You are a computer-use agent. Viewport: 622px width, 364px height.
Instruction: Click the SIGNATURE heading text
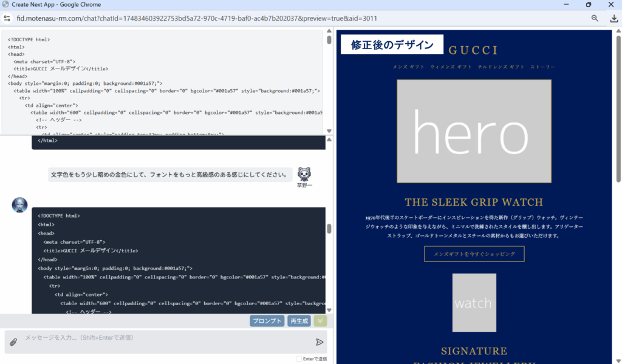click(x=474, y=351)
